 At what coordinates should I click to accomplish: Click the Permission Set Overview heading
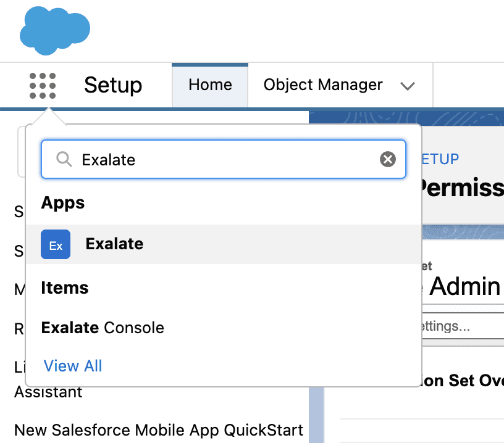[463, 381]
